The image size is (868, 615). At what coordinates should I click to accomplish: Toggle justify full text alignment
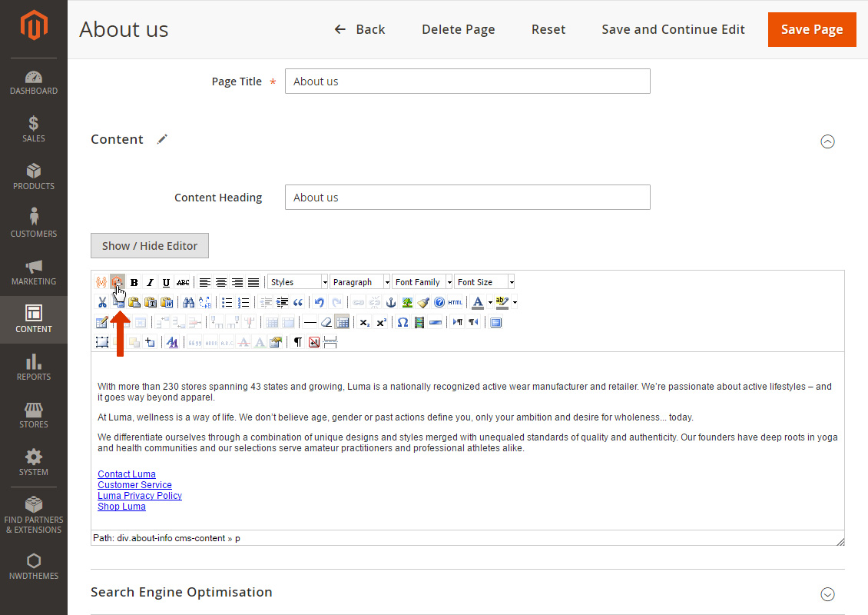(x=253, y=282)
